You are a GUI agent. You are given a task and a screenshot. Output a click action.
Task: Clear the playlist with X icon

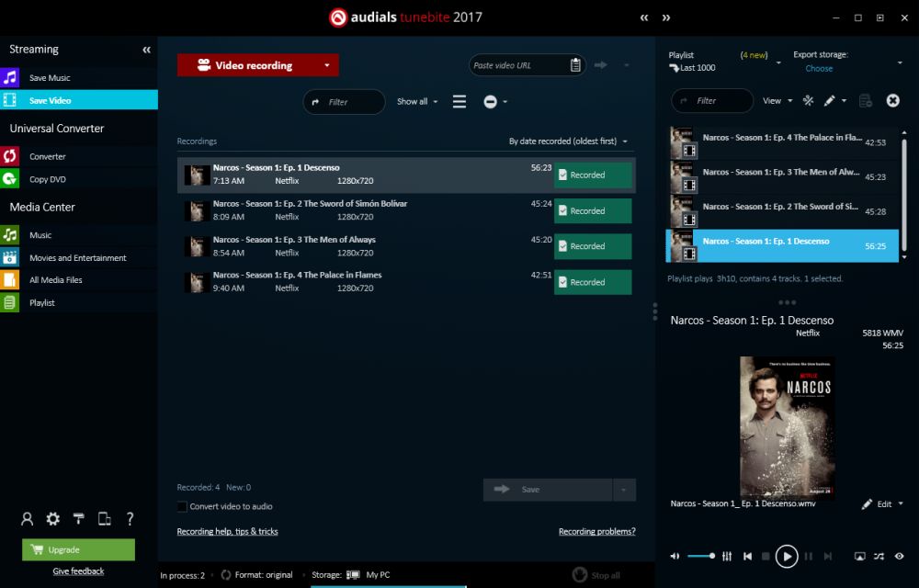(892, 101)
